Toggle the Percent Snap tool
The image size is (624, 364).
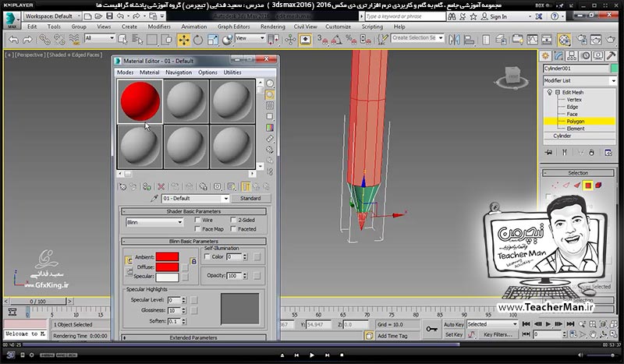[351, 40]
